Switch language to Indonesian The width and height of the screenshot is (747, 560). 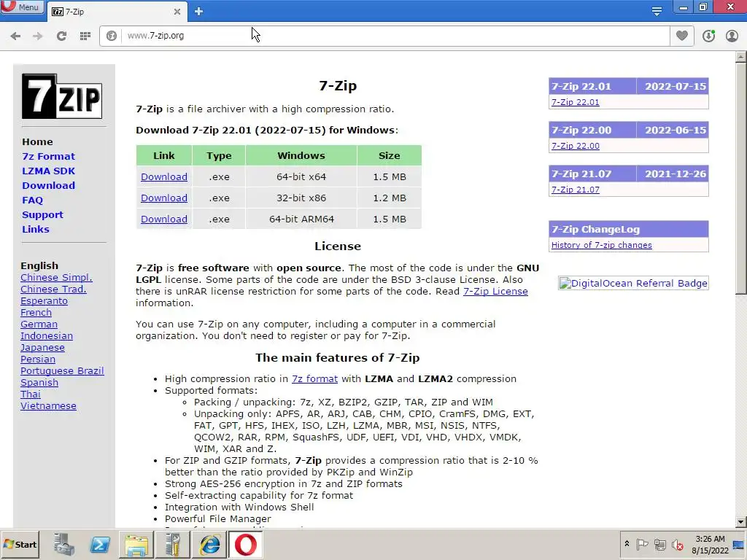point(47,335)
